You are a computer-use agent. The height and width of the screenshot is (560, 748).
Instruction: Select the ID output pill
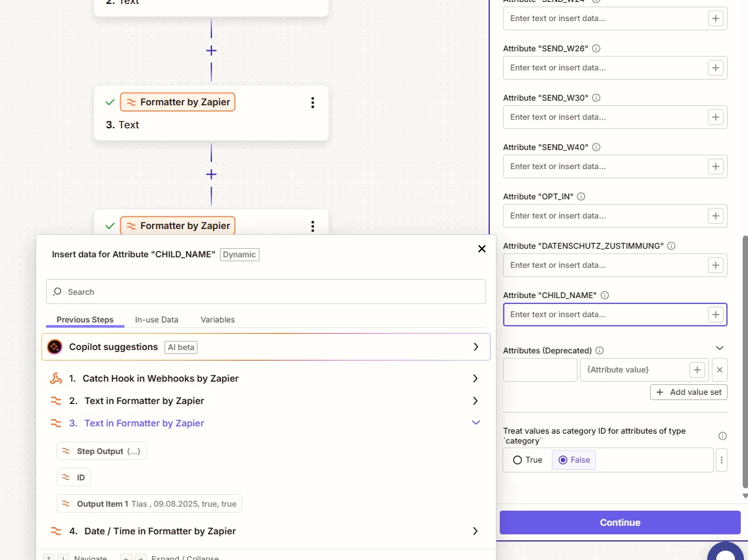[74, 478]
